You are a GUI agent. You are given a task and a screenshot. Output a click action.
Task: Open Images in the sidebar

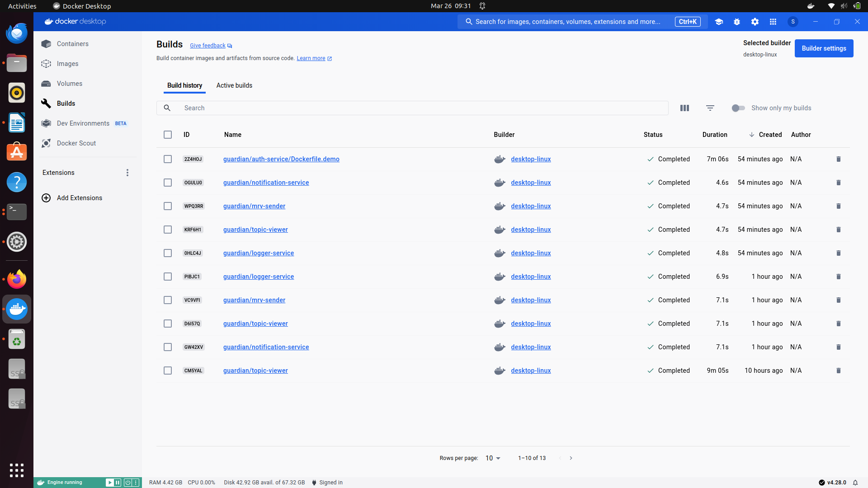click(67, 64)
